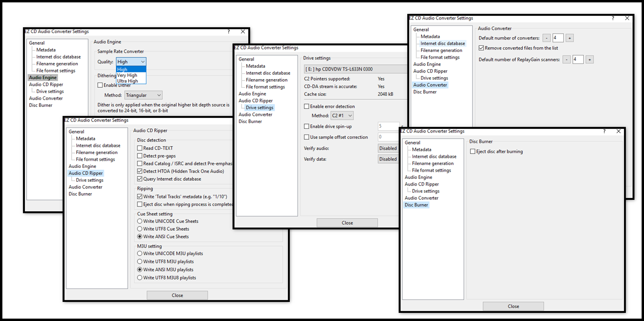Select Write UTF8 M3U8 playlists

[x=140, y=278]
